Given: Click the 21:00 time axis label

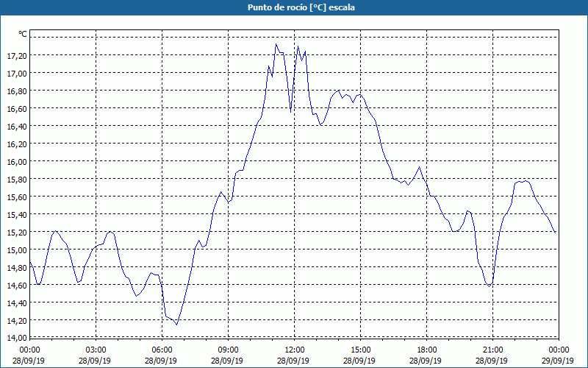Looking at the screenshot, I should [492, 350].
